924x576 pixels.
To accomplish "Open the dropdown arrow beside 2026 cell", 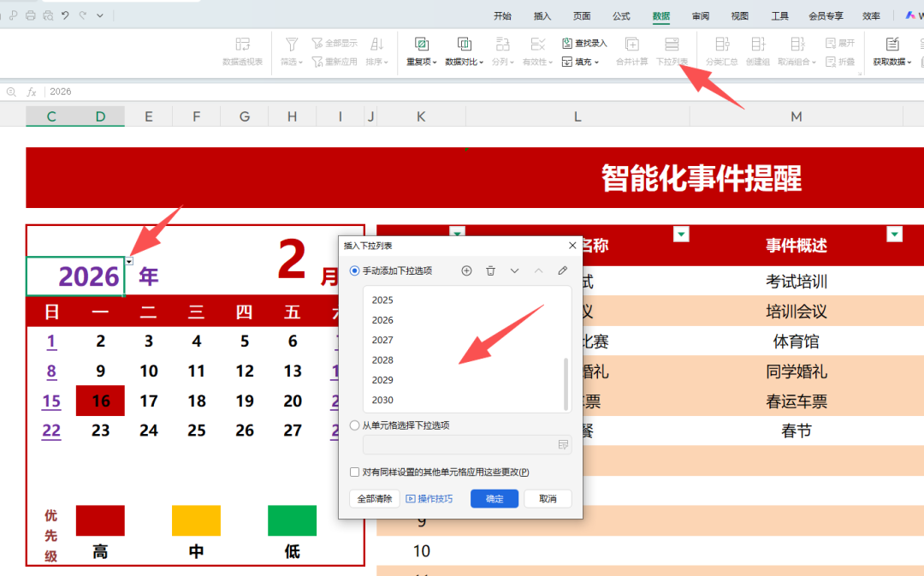I will (129, 261).
